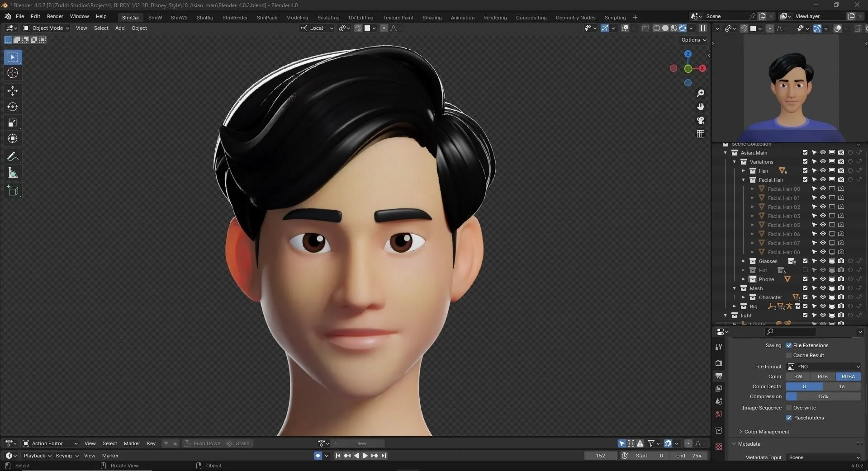868x471 pixels.
Task: Select the Measure tool in the toolbar
Action: point(12,172)
